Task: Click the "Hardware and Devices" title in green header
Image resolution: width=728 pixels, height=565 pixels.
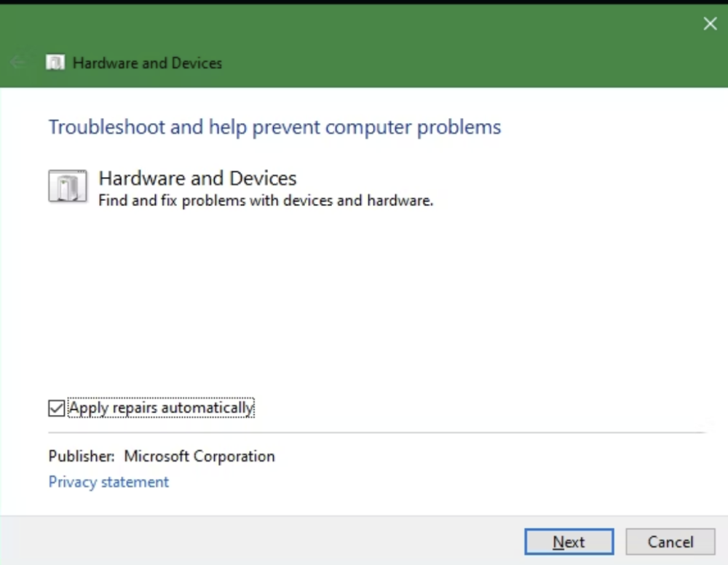Action: tap(147, 63)
